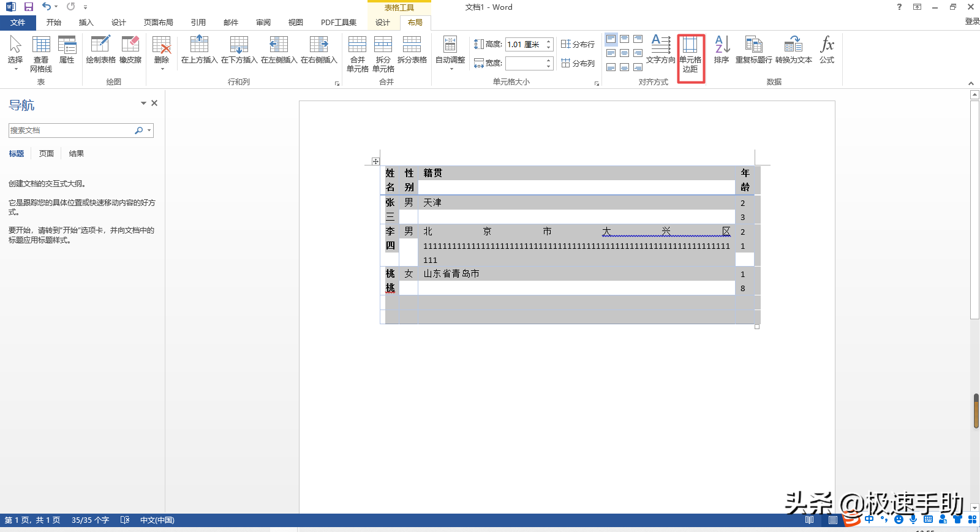Screen dimensions: 980x532
Task: Click the Sort (排序) icon
Action: tap(722, 50)
